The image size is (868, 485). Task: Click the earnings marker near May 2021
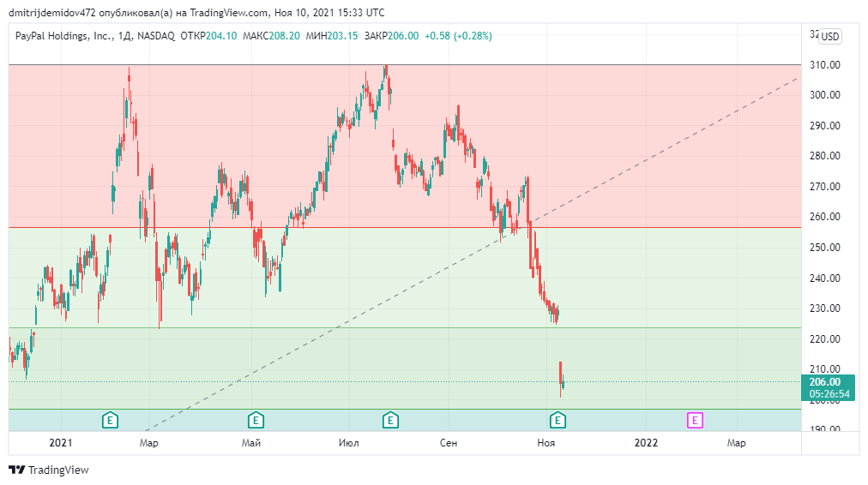point(256,420)
